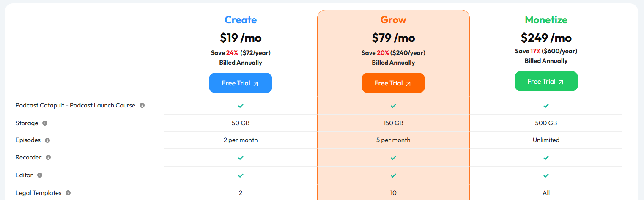Select the Monetize plan heading
644x200 pixels.
click(546, 20)
